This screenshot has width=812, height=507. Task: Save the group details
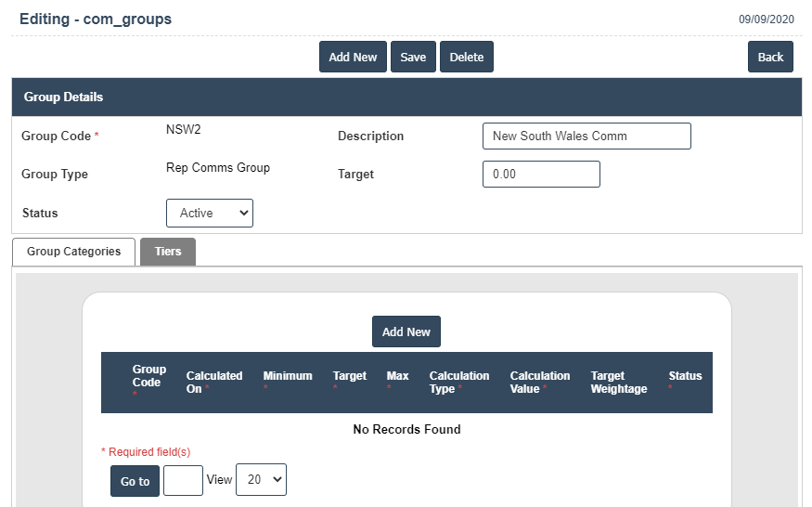[413, 57]
